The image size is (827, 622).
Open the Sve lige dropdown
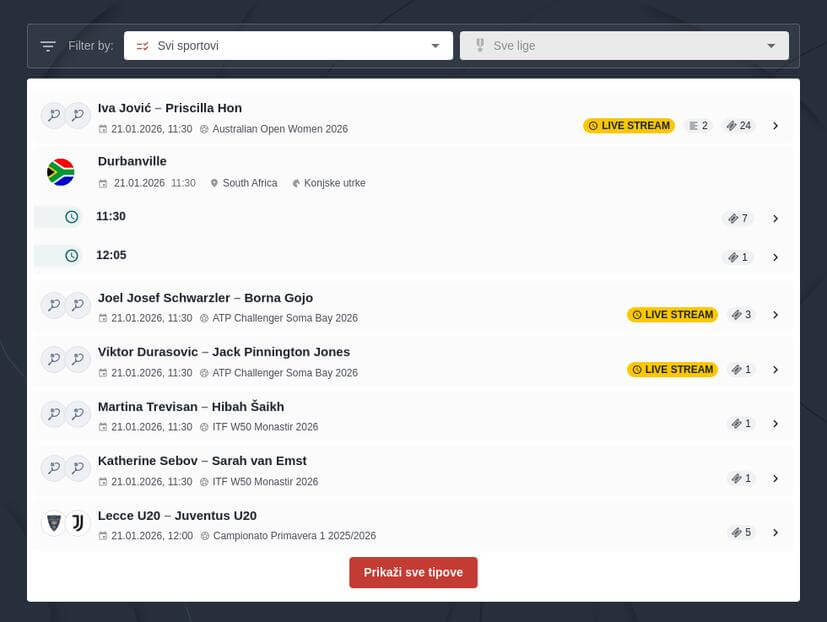623,46
